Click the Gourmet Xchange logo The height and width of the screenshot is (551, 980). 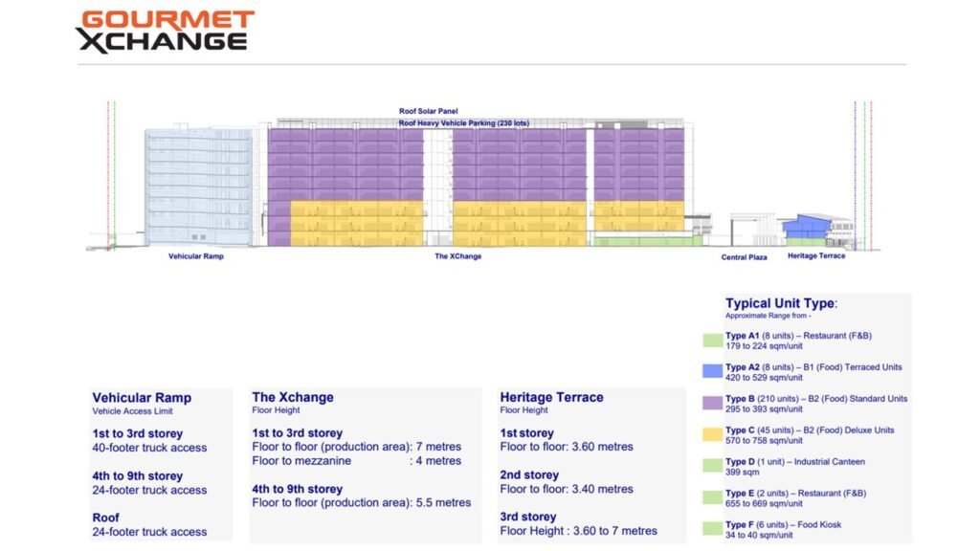(167, 29)
